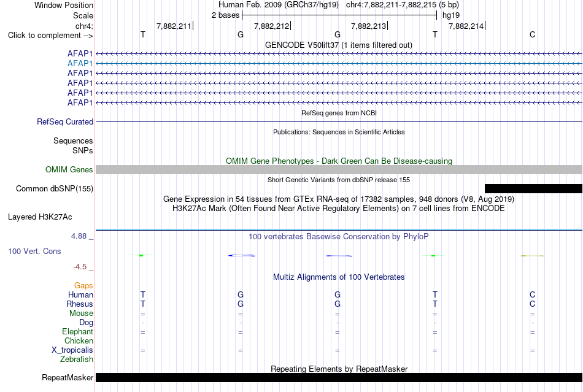Open the Common dbSNP(155) track label

(55, 189)
